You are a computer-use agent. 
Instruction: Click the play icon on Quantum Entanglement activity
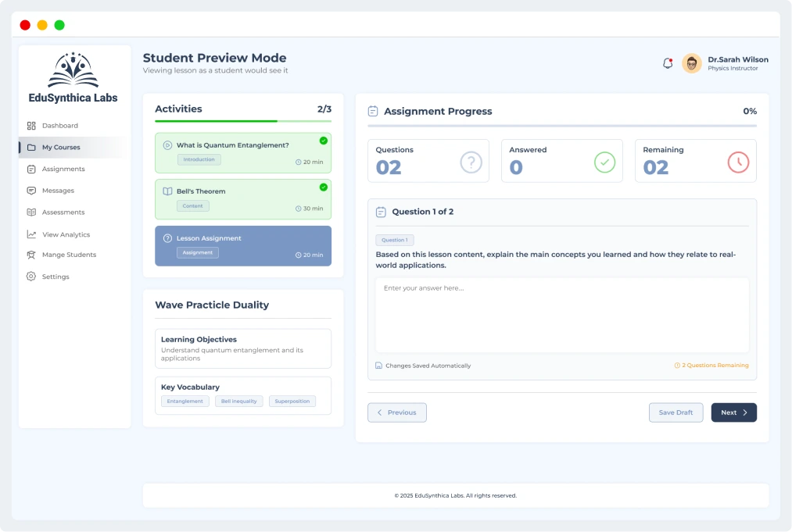coord(167,145)
